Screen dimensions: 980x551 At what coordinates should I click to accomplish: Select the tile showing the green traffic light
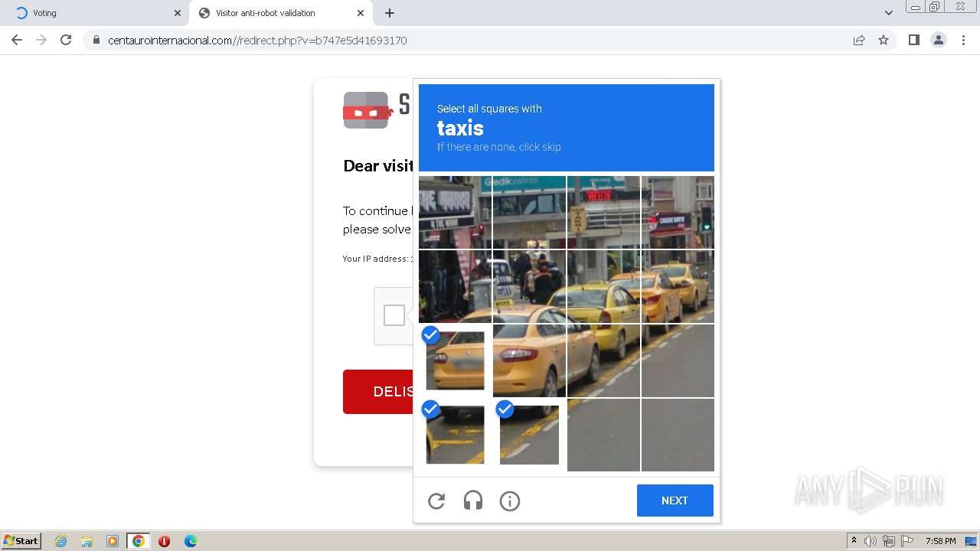(678, 212)
